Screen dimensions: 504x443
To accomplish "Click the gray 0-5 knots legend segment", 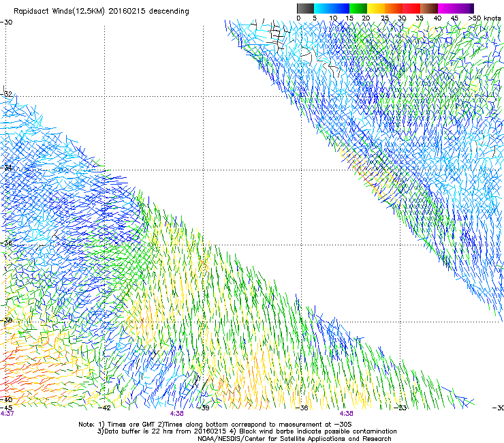I will point(305,8).
